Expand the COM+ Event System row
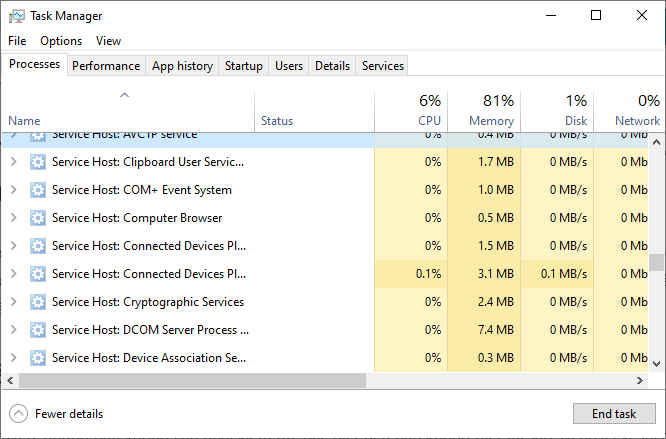666x439 pixels. click(13, 190)
